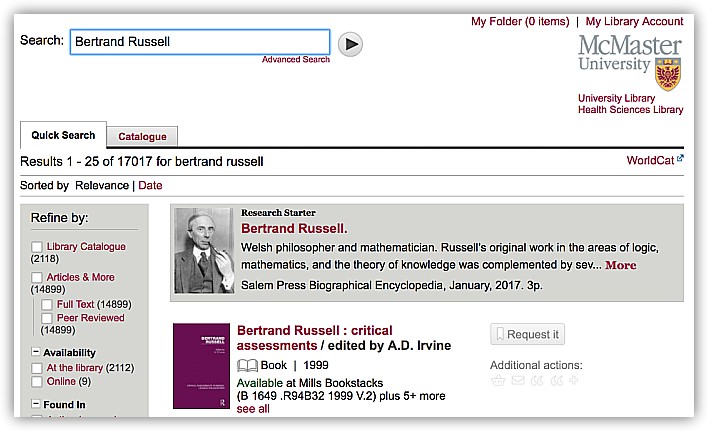
Task: Click the Peer Reviewed filter link
Action: click(x=90, y=318)
